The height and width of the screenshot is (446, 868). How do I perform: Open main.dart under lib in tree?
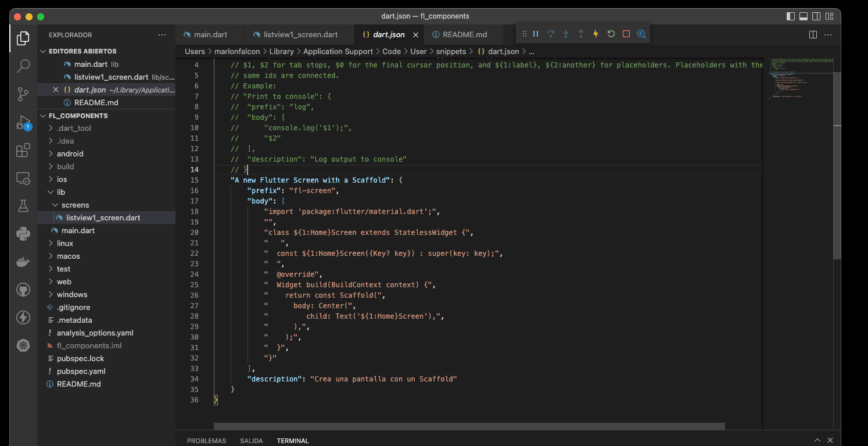pos(78,230)
